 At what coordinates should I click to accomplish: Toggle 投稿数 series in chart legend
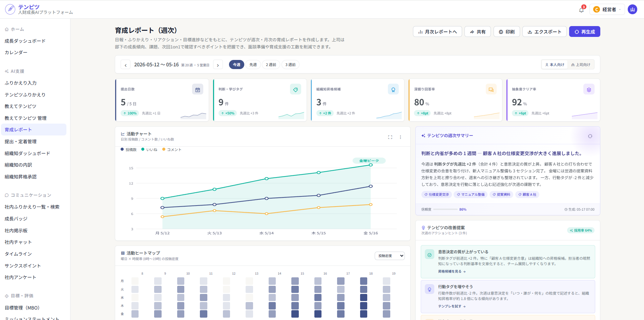[x=129, y=149]
